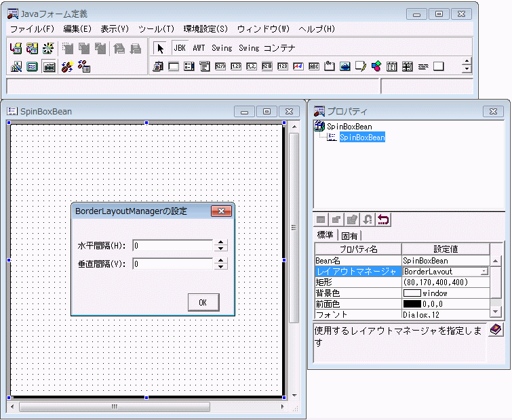Decrease 水平間隔 with spinner down arrow
512x420 pixels.
(x=221, y=249)
